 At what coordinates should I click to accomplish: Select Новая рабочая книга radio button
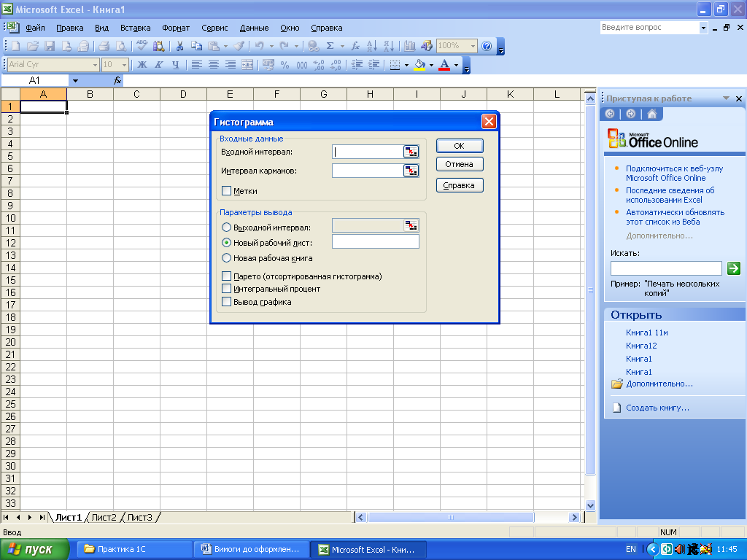click(226, 258)
